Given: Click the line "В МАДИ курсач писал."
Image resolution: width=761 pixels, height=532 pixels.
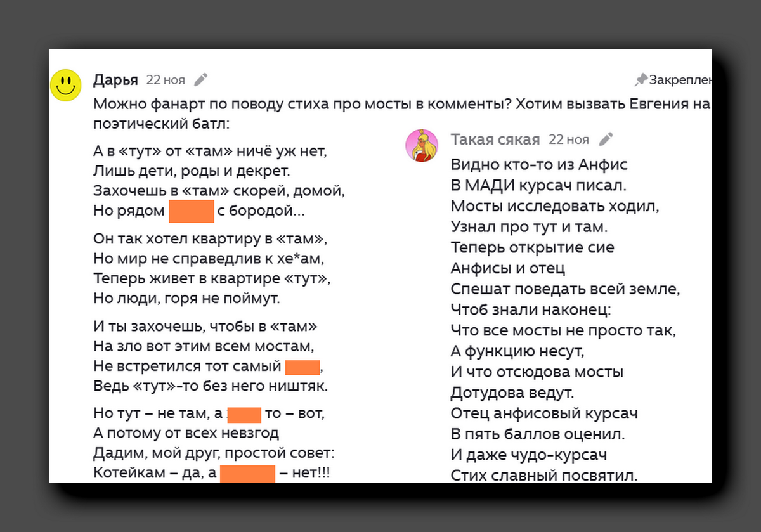Looking at the screenshot, I should (538, 186).
